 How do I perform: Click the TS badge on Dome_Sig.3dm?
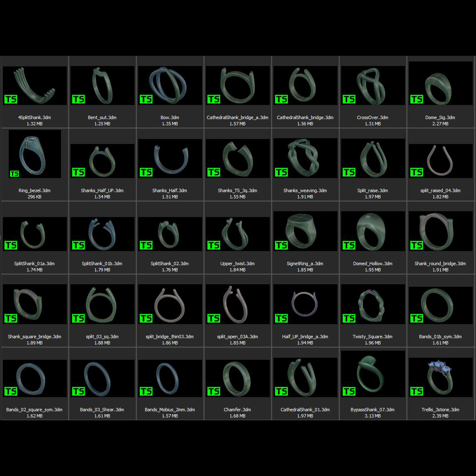(x=417, y=99)
